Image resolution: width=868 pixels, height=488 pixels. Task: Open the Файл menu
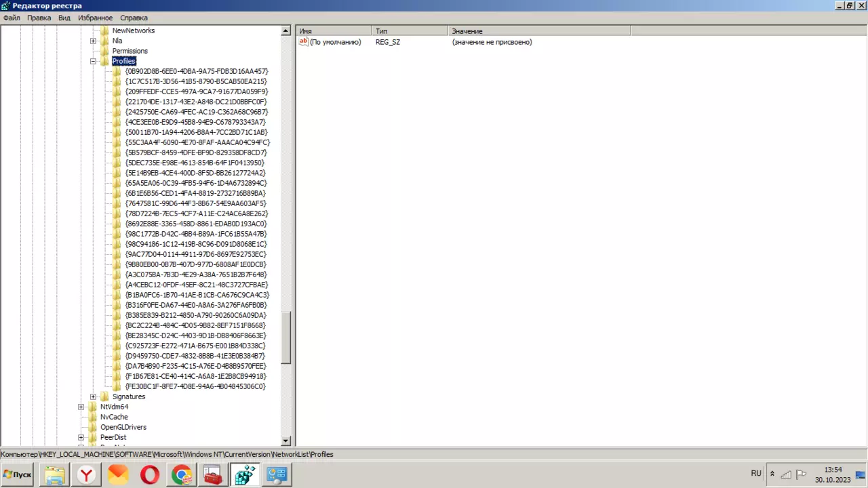[x=12, y=18]
